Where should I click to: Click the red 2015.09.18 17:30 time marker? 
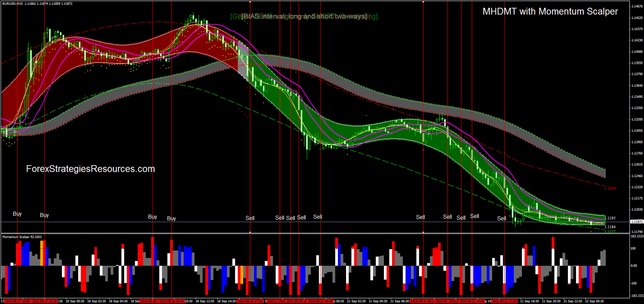250,301
